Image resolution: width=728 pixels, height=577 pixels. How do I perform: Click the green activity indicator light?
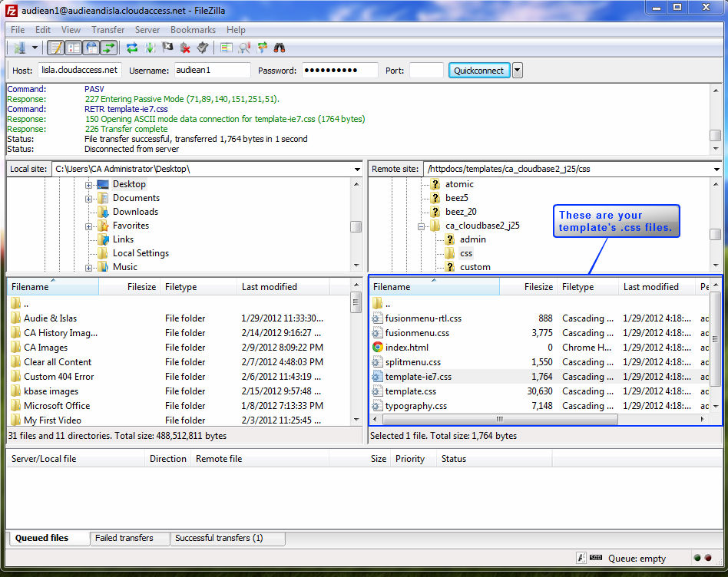(697, 558)
